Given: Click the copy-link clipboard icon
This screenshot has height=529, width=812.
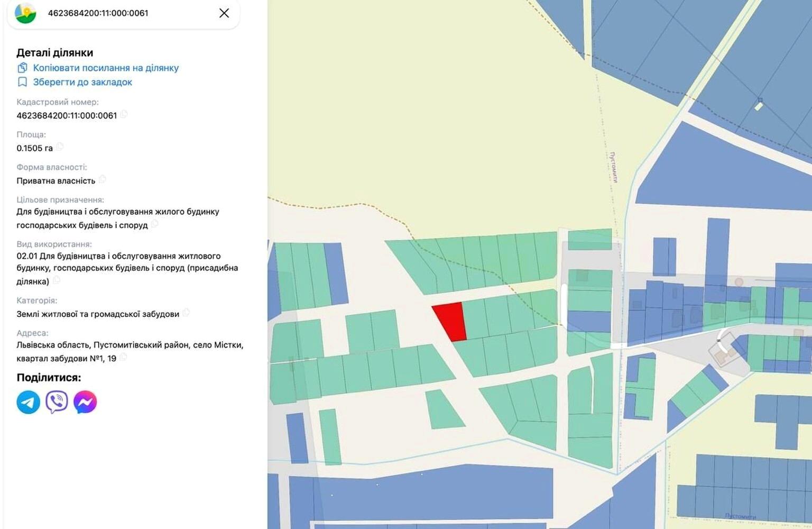Looking at the screenshot, I should click(22, 68).
